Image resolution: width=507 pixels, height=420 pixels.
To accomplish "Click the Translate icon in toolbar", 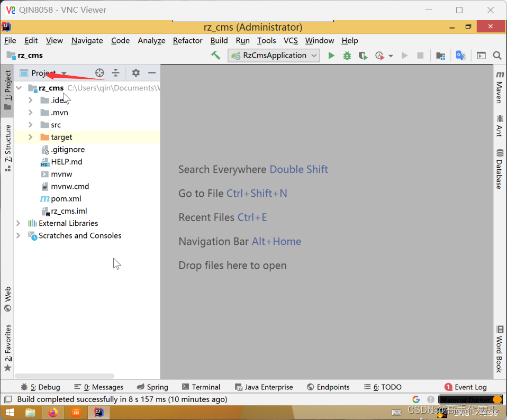I will pos(460,56).
